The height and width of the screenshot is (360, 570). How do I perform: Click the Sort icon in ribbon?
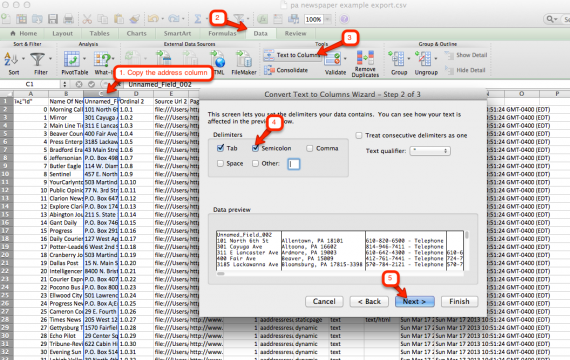(x=11, y=59)
